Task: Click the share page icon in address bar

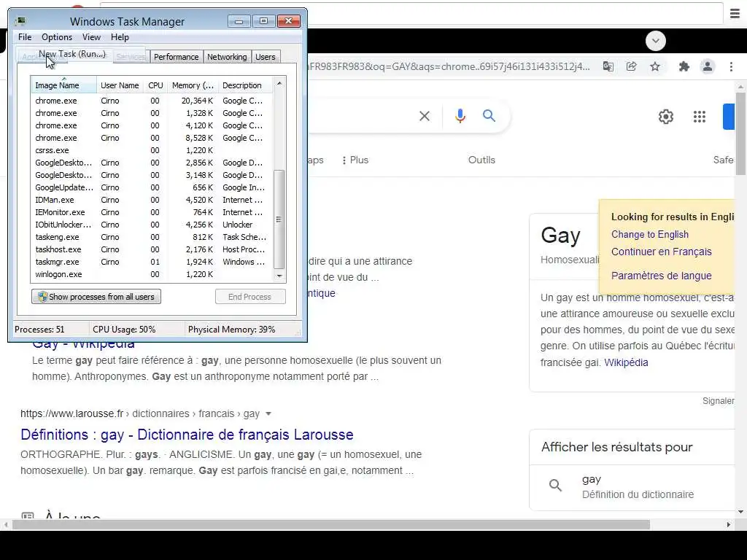Action: pos(632,66)
